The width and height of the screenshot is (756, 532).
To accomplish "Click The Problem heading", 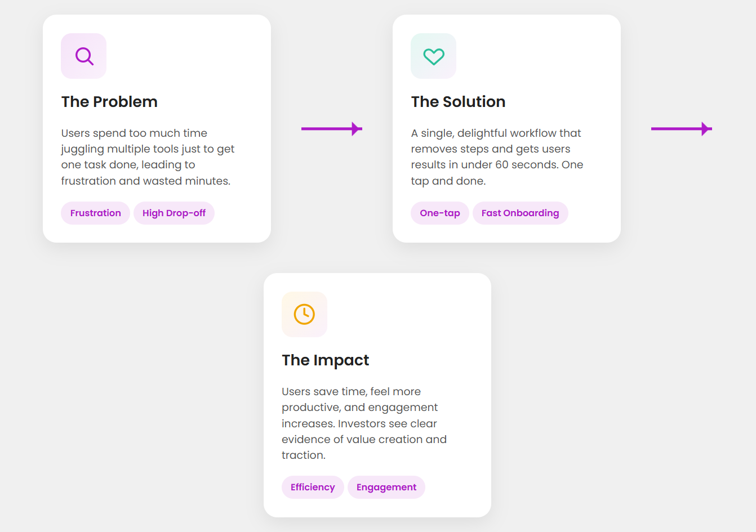I will (x=109, y=102).
